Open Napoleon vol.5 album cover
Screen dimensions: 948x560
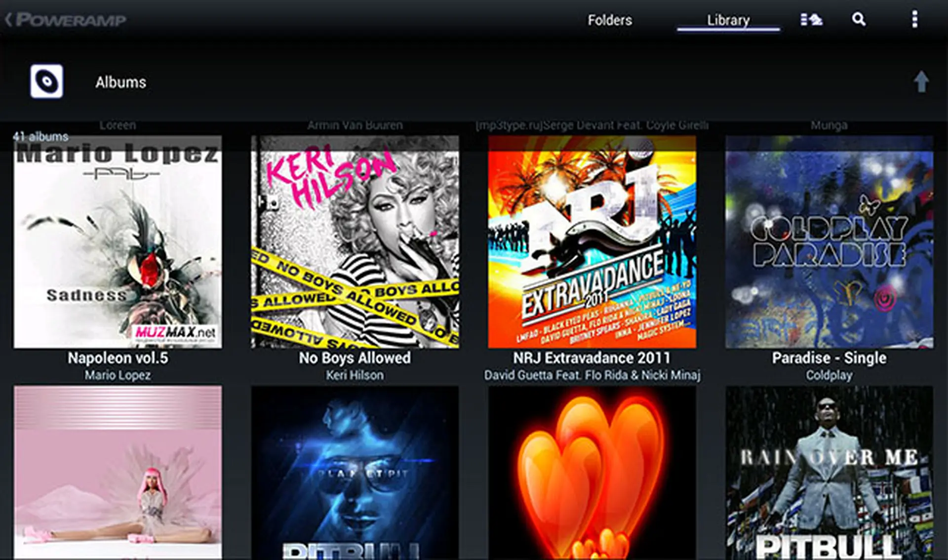(118, 242)
